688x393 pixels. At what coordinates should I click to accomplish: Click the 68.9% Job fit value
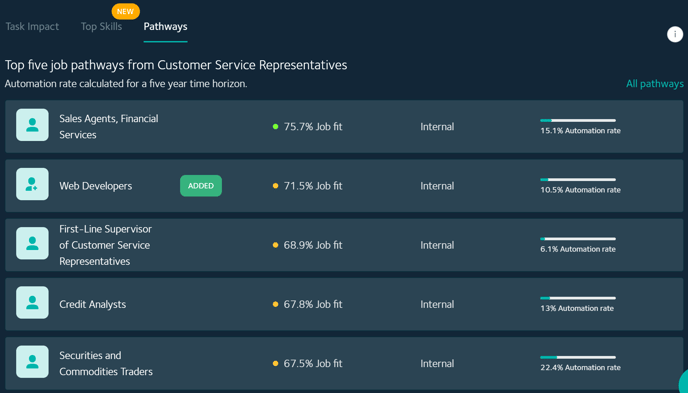[313, 245]
